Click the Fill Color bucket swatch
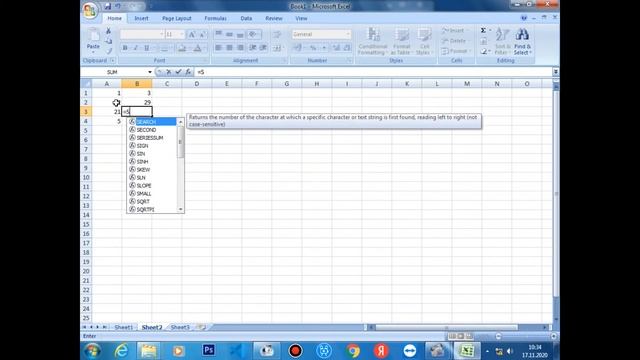Viewport: 640px width, 360px height. (x=182, y=48)
